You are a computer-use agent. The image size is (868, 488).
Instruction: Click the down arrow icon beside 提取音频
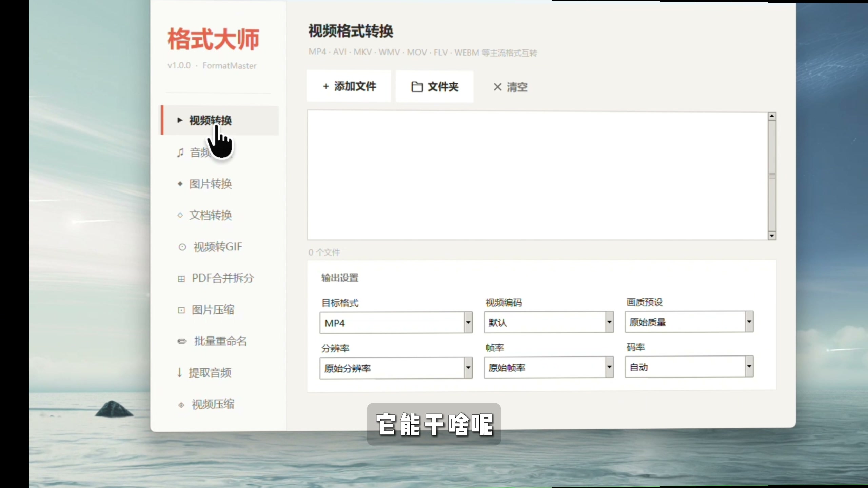pyautogui.click(x=180, y=372)
